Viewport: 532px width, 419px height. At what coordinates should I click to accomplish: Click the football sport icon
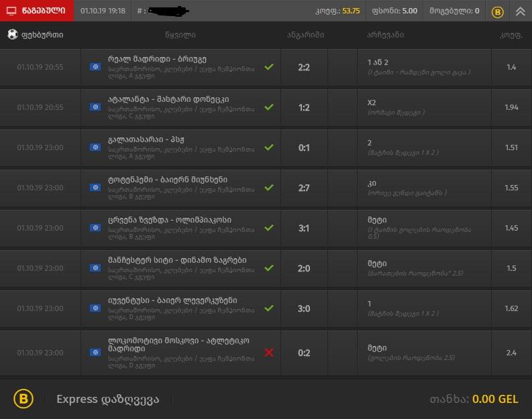point(13,34)
